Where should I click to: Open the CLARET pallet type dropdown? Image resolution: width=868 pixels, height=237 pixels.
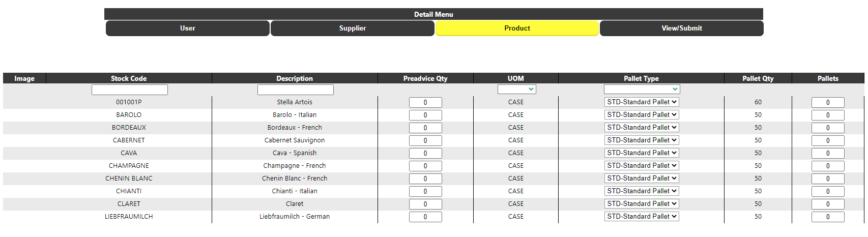pyautogui.click(x=642, y=203)
